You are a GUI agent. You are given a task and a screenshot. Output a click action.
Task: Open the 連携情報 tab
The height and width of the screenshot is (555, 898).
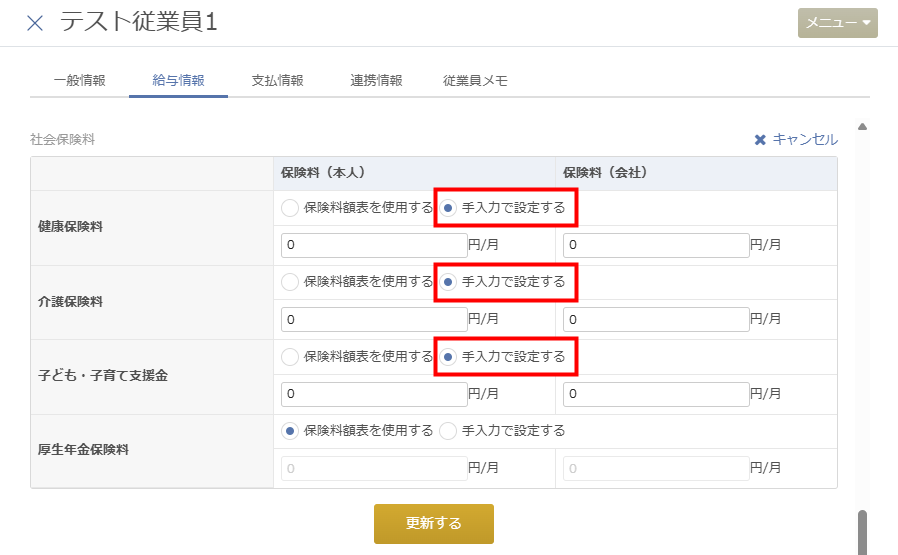tap(376, 81)
